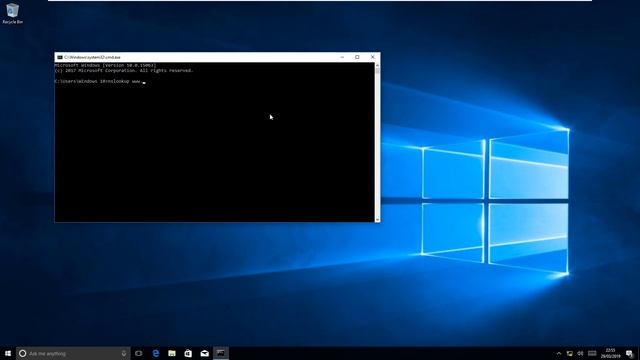Launch Microsoft Edge from the taskbar
Screen dimensions: 640x360
coord(156,353)
